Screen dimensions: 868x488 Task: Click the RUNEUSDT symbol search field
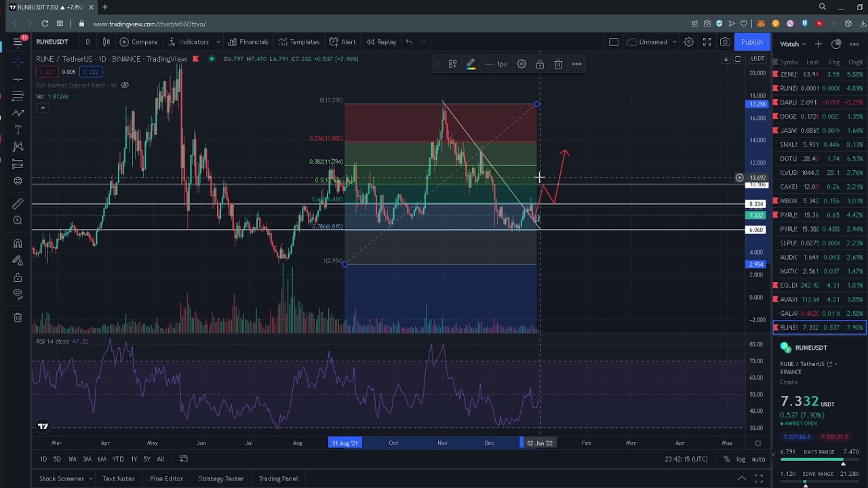click(x=52, y=42)
